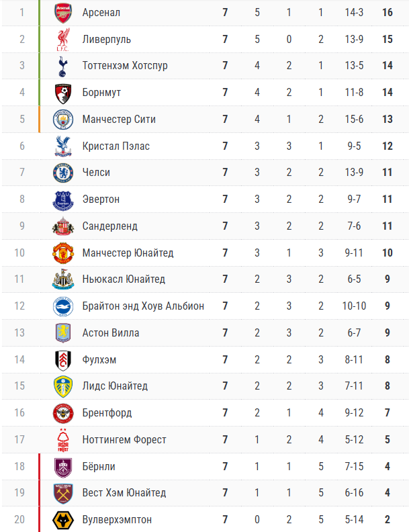Click the Tottenham Hotspur crest icon
This screenshot has height=532, width=409.
[62, 66]
